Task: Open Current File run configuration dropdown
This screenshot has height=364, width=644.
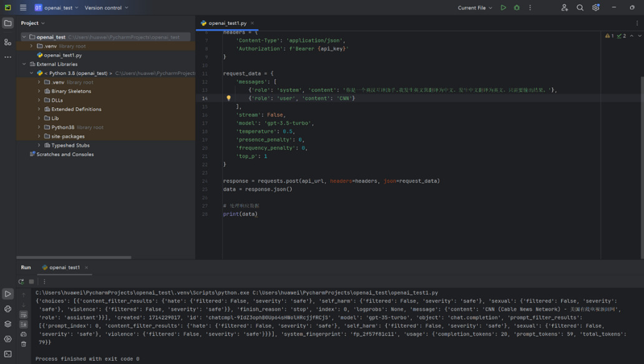Action: 475,7
